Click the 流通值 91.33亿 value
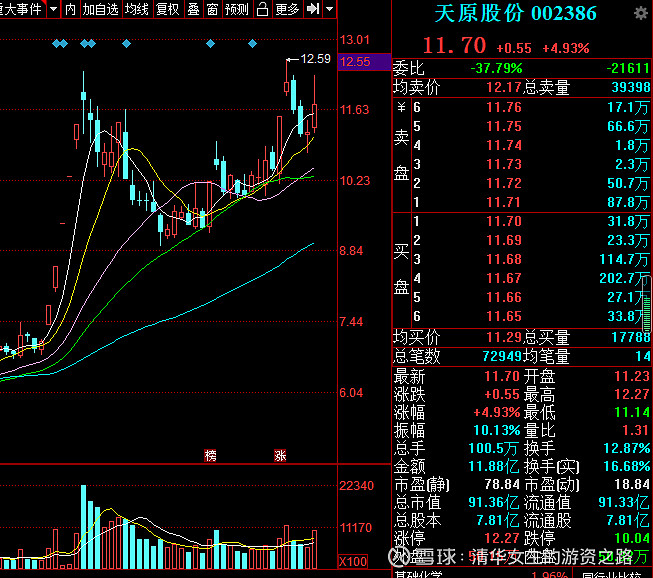This screenshot has height=578, width=653. pyautogui.click(x=624, y=502)
